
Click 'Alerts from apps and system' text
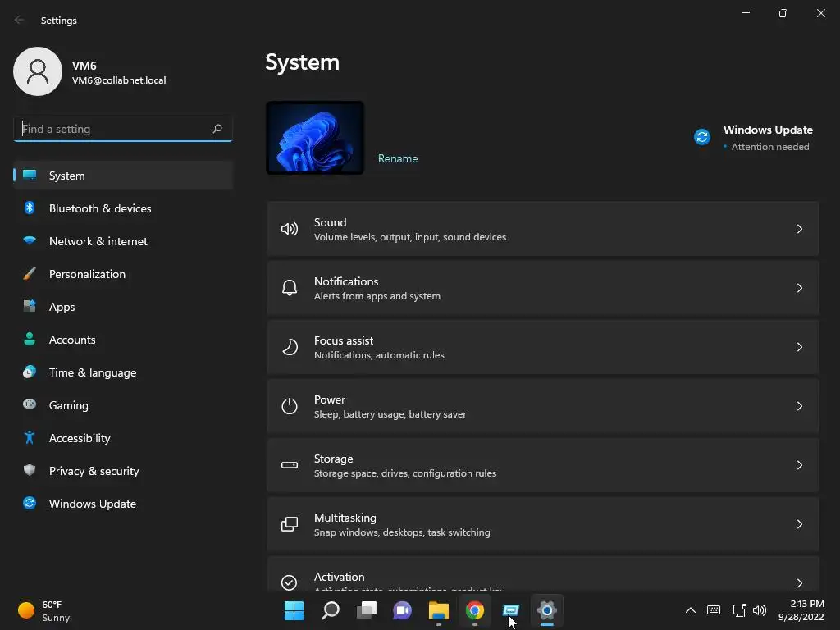point(377,295)
